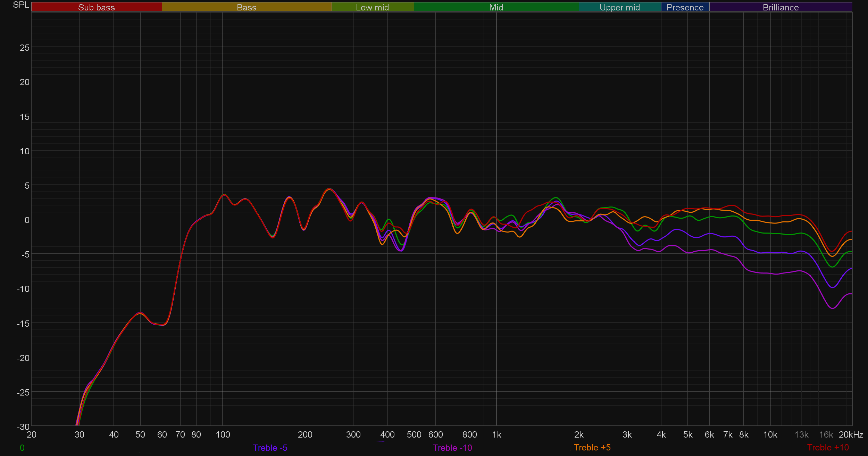Toggle the Treble -5 legend entry

pos(270,448)
